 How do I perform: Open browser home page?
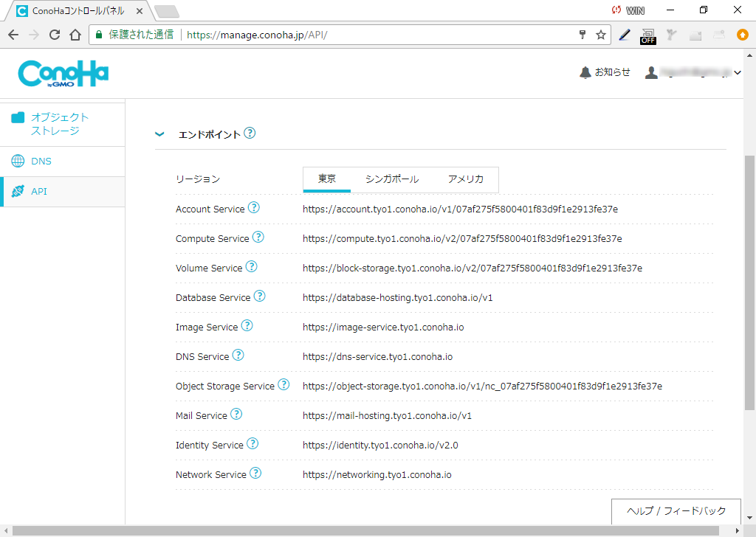click(x=75, y=35)
